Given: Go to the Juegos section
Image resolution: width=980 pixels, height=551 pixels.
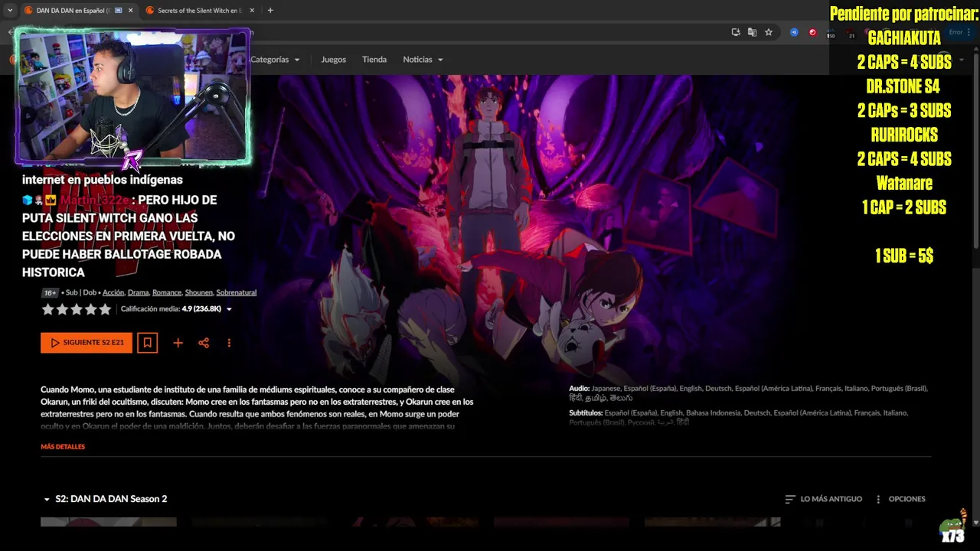Looking at the screenshot, I should click(333, 59).
